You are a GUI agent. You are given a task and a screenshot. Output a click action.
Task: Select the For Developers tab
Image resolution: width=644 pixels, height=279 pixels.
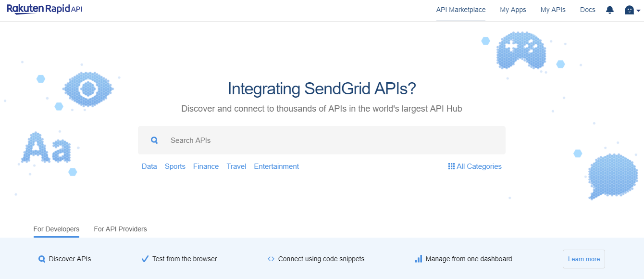click(56, 229)
